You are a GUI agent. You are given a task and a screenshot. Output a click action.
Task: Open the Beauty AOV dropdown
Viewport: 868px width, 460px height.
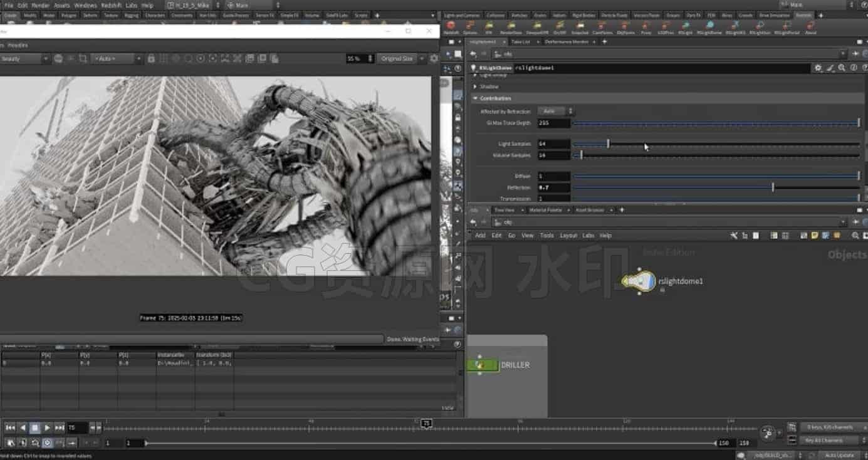24,58
